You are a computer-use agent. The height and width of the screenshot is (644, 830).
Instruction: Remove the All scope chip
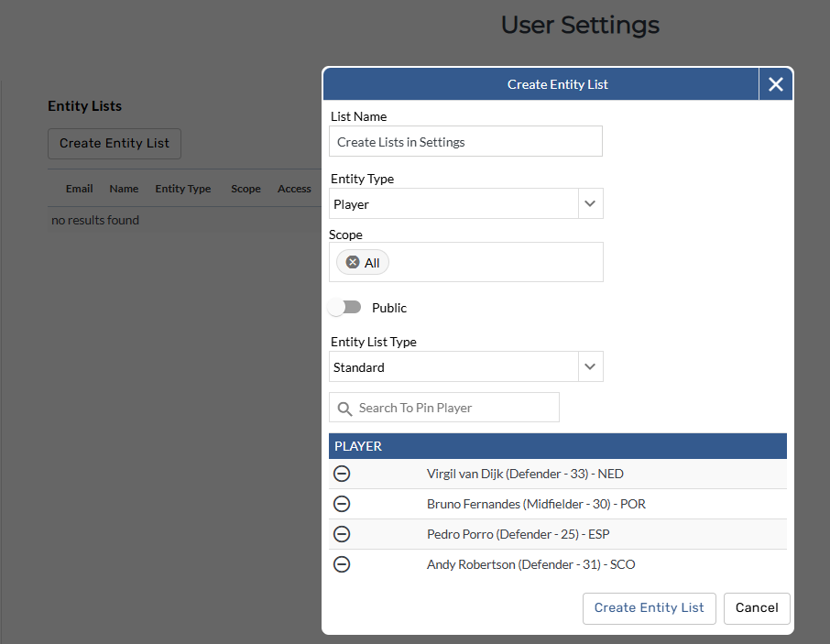pos(353,263)
